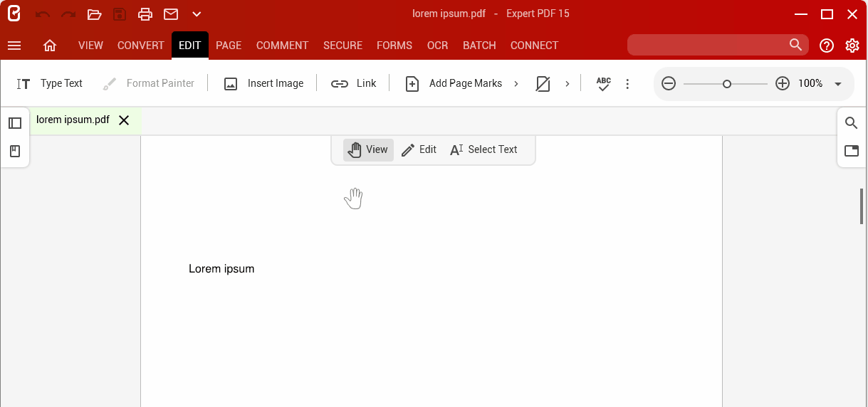Open the hamburger menu
Screen dimensions: 868x407
pyautogui.click(x=14, y=46)
